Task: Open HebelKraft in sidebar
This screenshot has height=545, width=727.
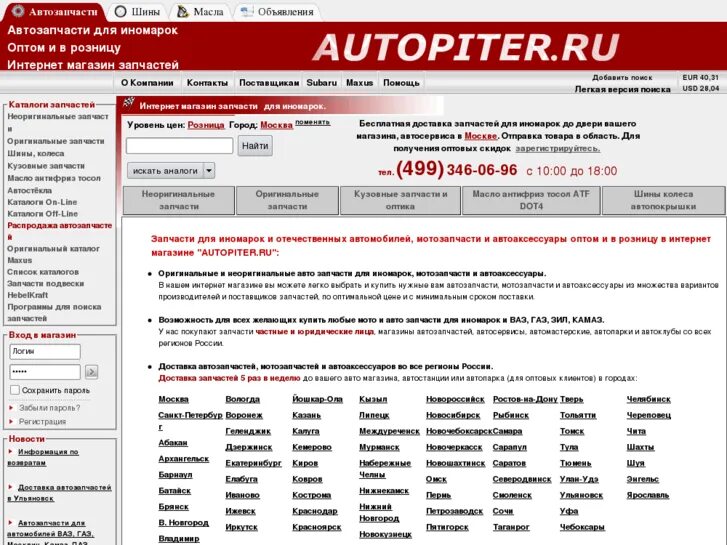Action: click(27, 295)
